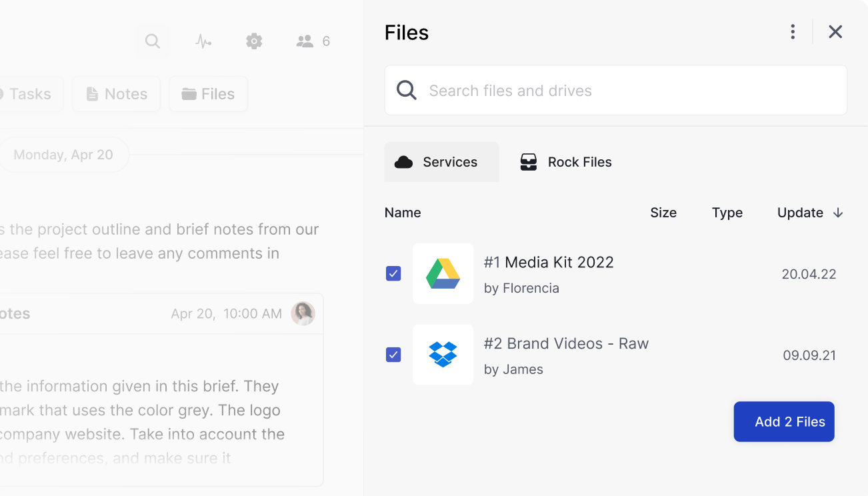Open the Files tab in the chat
The image size is (868, 496).
tap(208, 94)
